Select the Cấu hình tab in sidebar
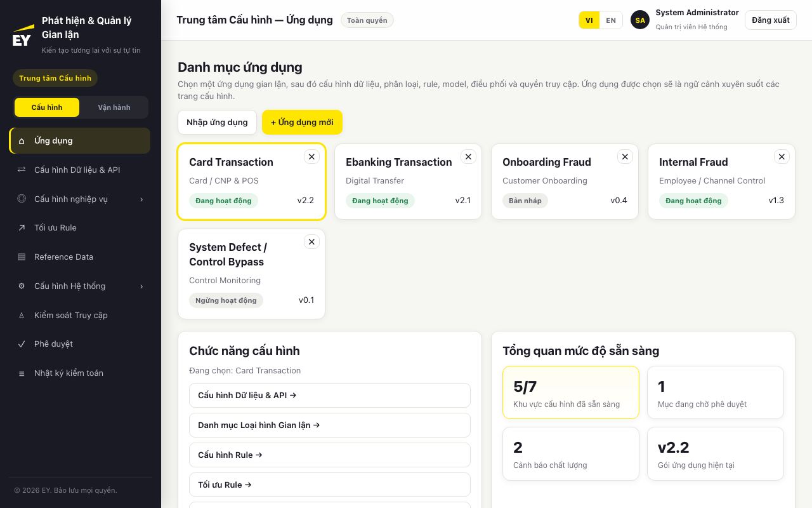 click(47, 107)
